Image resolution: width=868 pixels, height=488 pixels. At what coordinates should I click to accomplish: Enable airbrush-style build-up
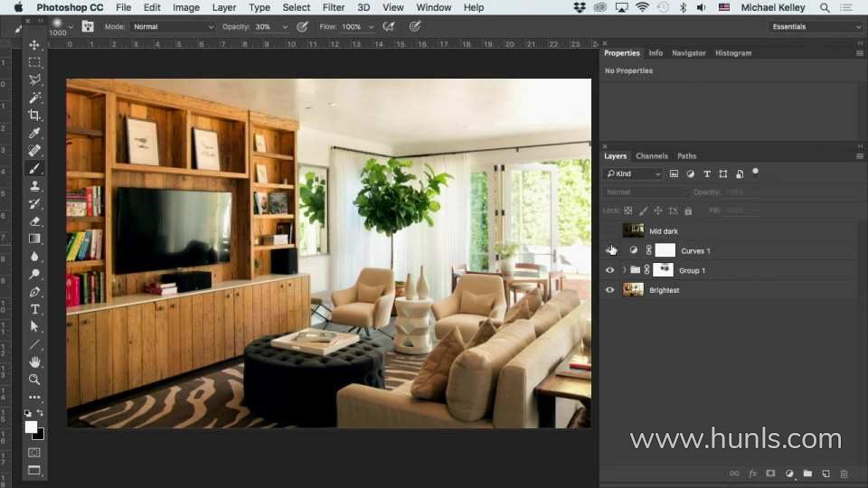pyautogui.click(x=389, y=26)
